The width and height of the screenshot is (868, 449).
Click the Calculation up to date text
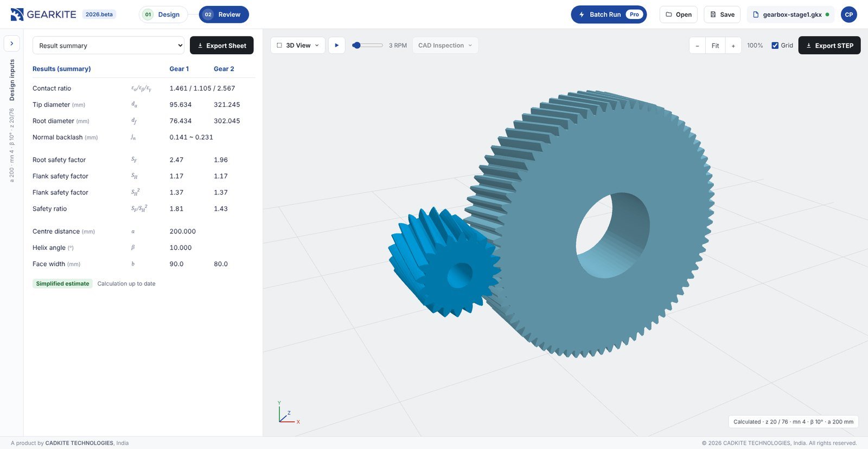(126, 283)
